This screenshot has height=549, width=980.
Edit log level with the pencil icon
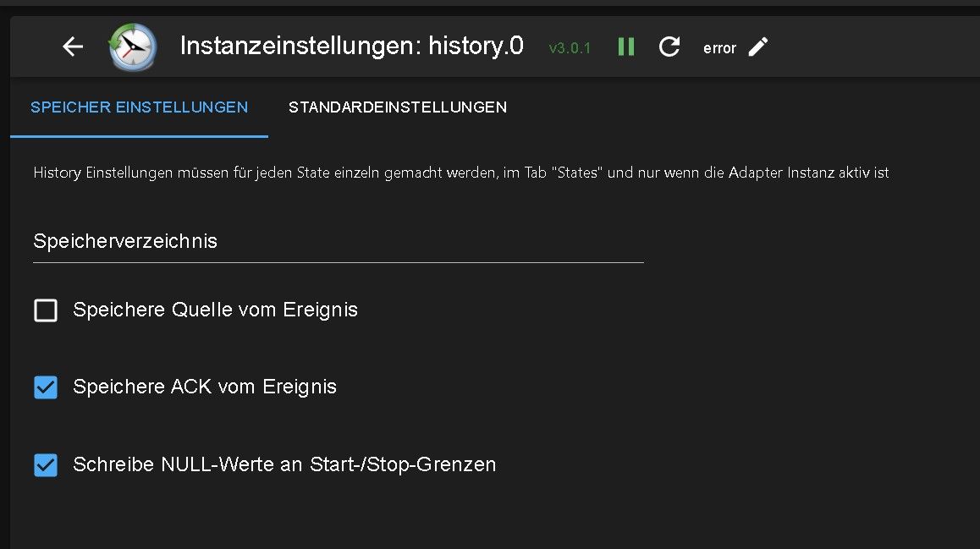(x=758, y=47)
